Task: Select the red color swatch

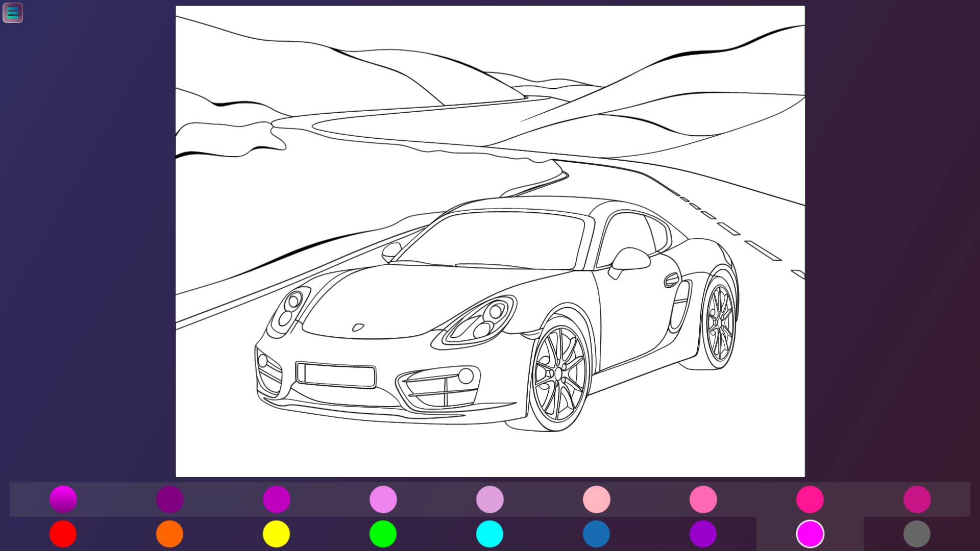Action: point(63,534)
